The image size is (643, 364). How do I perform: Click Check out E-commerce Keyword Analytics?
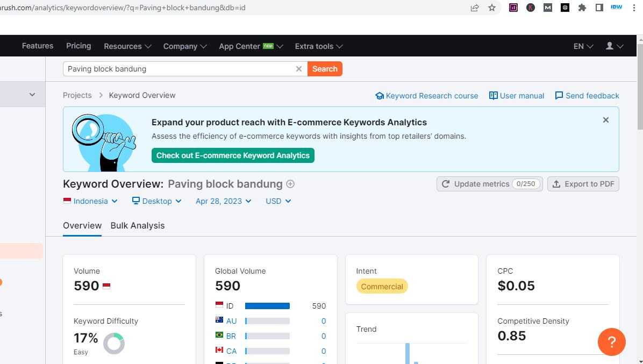point(233,155)
